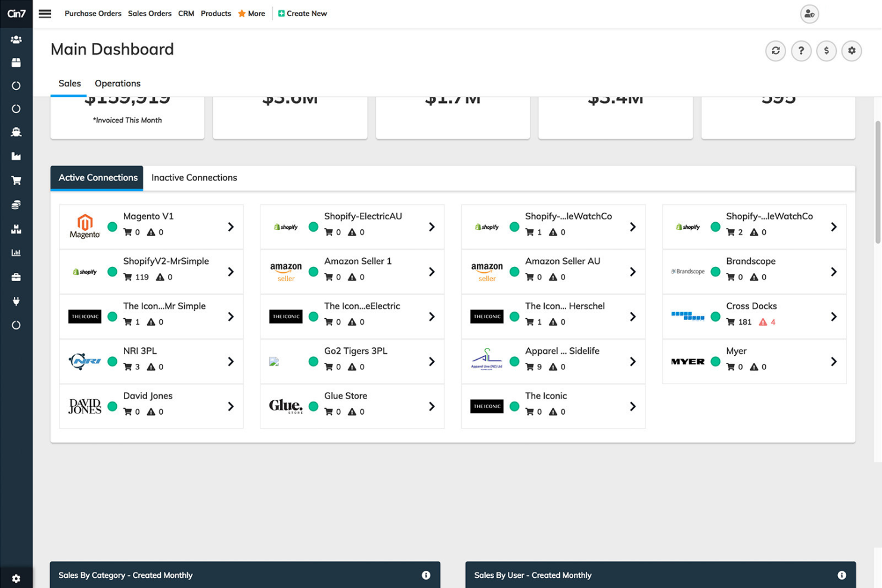The width and height of the screenshot is (882, 588).
Task: Expand the Glue Store connection chevron
Action: (x=432, y=406)
